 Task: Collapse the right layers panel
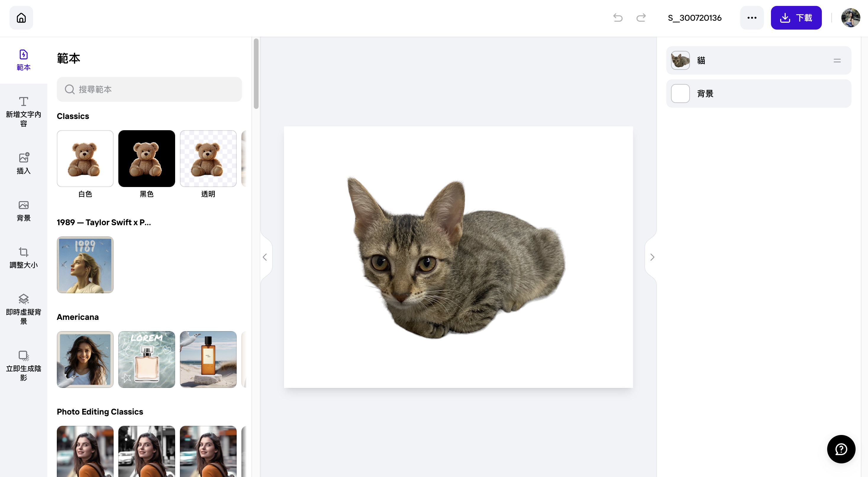click(x=652, y=257)
